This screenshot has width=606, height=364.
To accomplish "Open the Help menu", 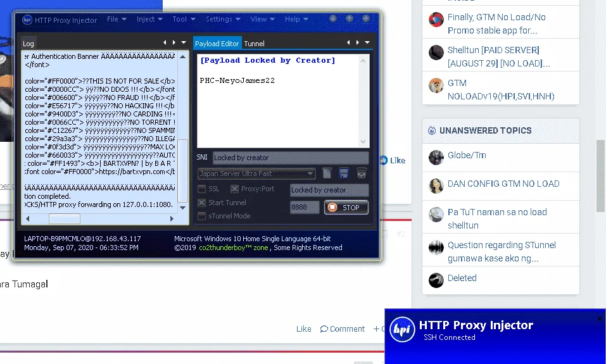I will click(296, 19).
